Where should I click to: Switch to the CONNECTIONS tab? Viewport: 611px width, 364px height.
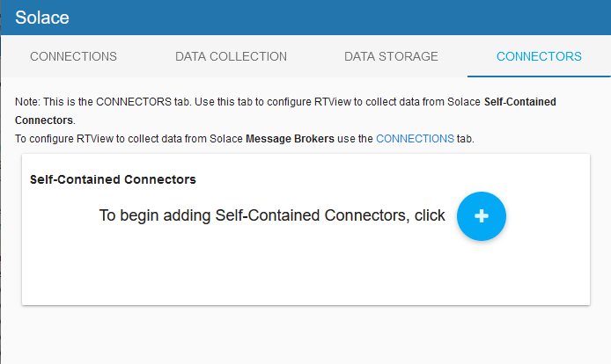[73, 56]
